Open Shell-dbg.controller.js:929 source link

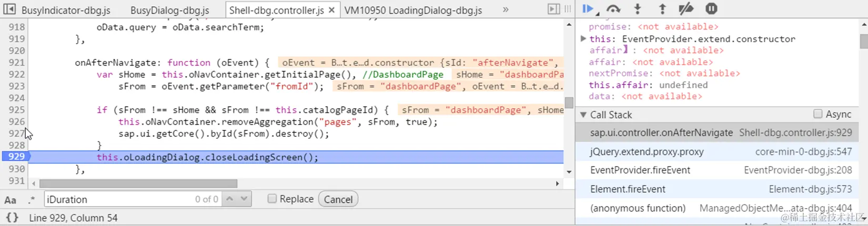coord(795,133)
